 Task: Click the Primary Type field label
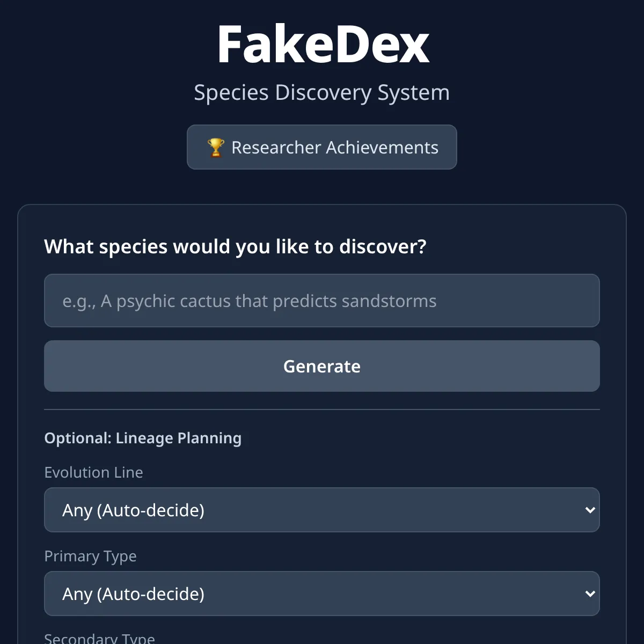coord(90,556)
